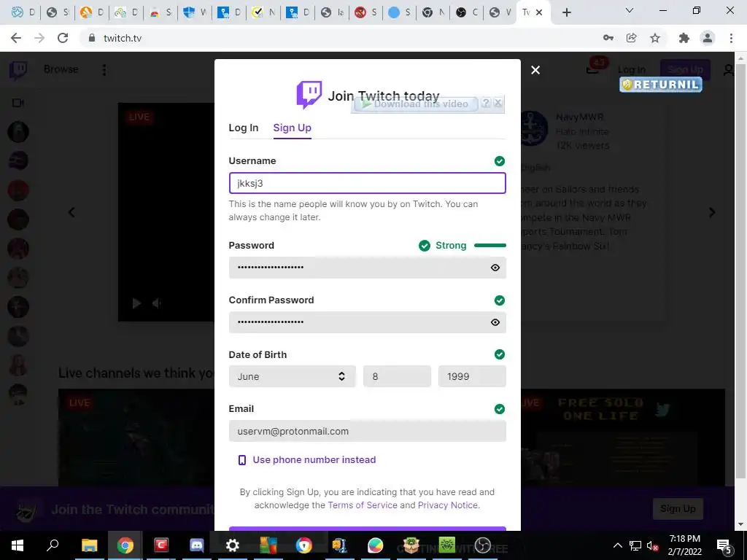Open OBS Studio from the taskbar
The width and height of the screenshot is (747, 560).
click(x=483, y=545)
